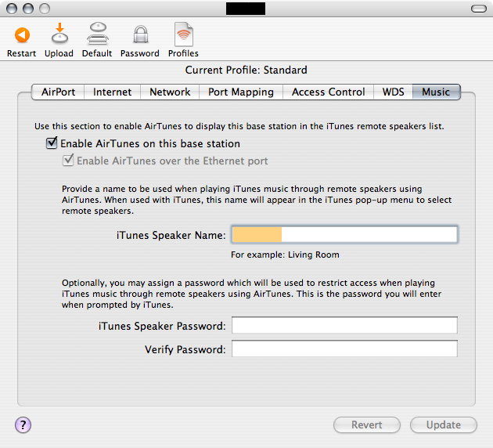
Task: Click the Revert button
Action: click(367, 425)
